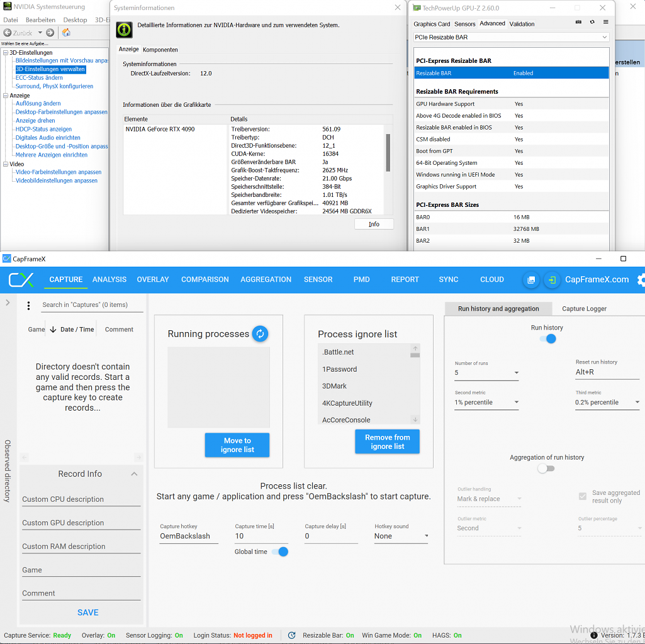
Task: Refresh the Running processes list
Action: pyautogui.click(x=260, y=333)
